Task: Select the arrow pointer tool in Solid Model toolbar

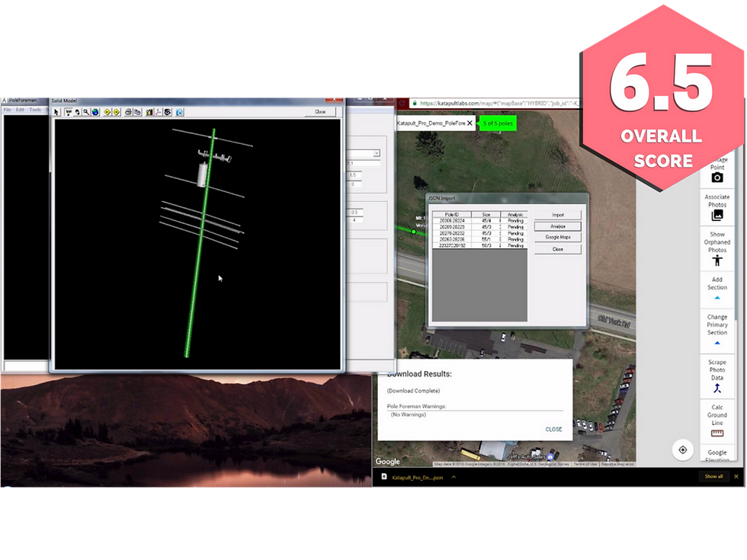Action: (56, 112)
